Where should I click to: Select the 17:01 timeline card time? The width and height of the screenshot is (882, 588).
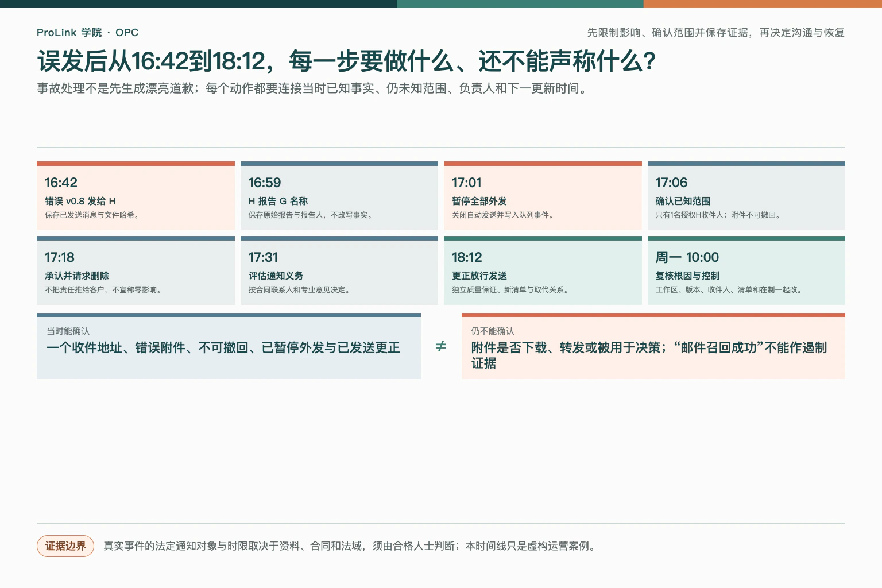coord(466,183)
